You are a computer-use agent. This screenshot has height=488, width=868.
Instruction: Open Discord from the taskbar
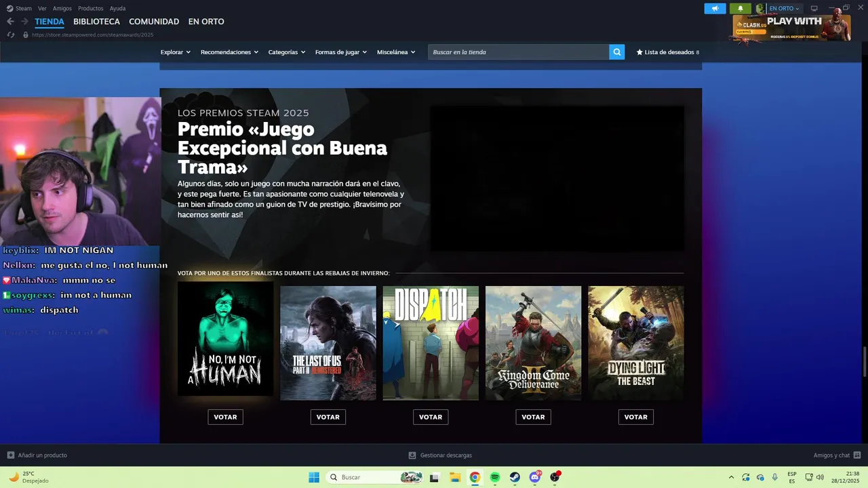click(535, 477)
